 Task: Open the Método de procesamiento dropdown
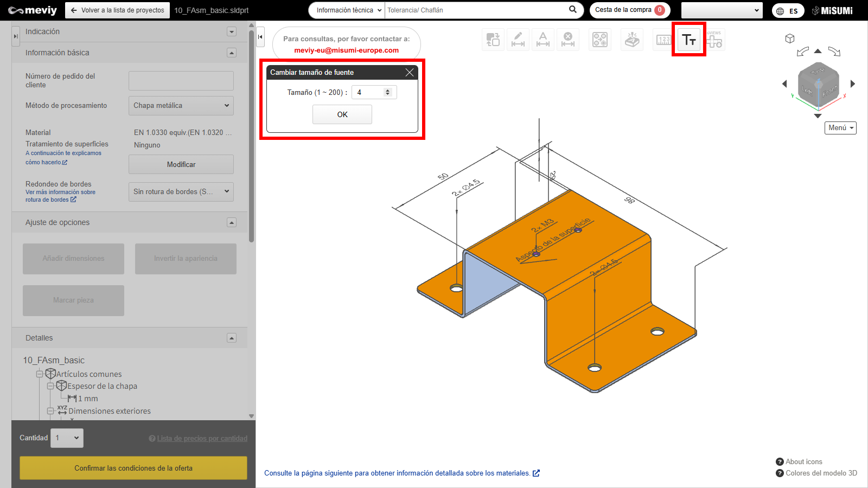(x=181, y=106)
